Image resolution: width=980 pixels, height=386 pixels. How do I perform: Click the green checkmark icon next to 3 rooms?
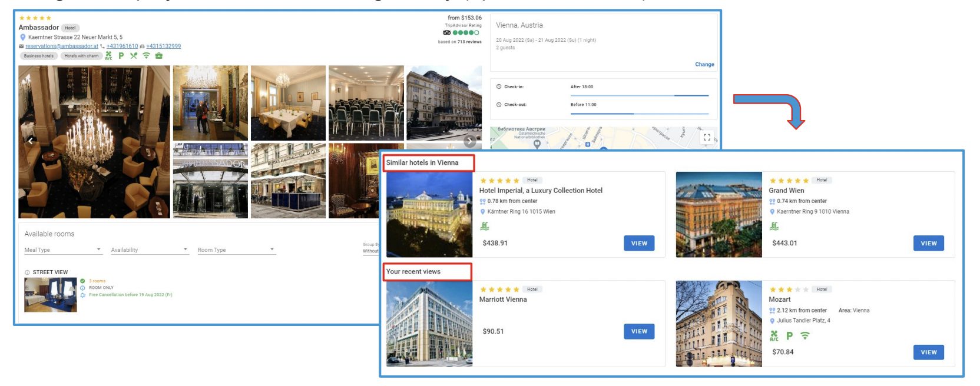click(82, 281)
